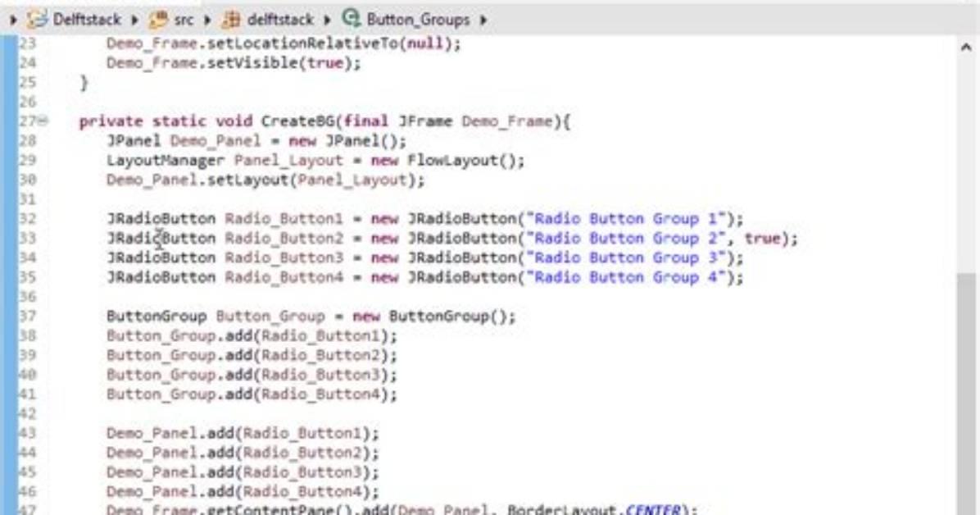Open the delftstack package breadcrumb entry
980x515 pixels.
280,20
